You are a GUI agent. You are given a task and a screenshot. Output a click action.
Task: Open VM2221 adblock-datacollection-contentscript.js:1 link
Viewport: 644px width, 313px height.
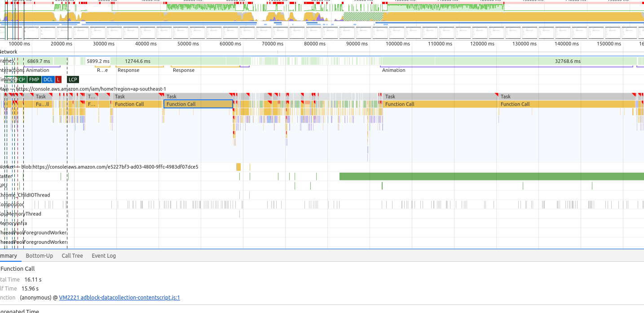point(119,298)
